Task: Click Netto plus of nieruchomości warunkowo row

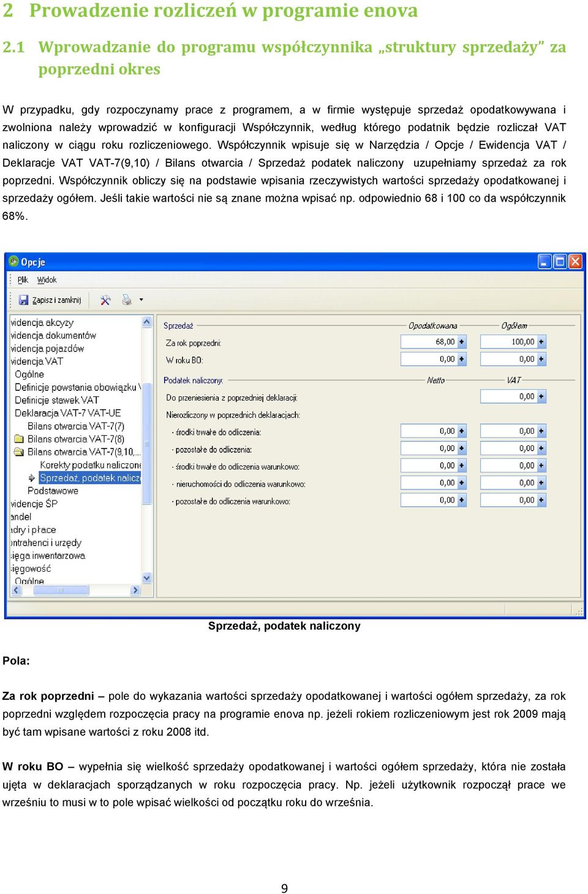Action: click(462, 483)
